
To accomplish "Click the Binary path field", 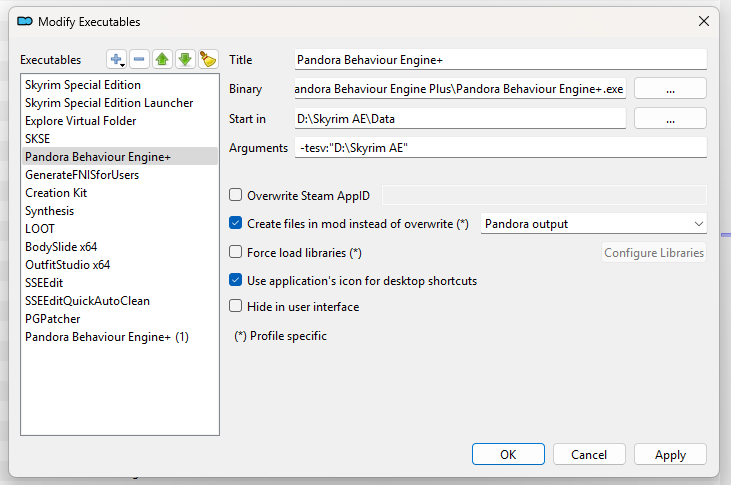I will click(460, 89).
